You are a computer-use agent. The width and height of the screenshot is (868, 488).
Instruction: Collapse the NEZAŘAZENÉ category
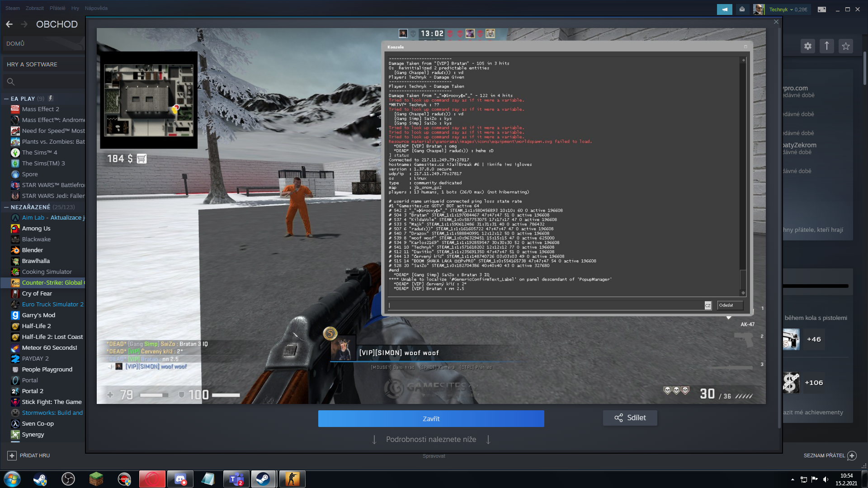(x=6, y=207)
